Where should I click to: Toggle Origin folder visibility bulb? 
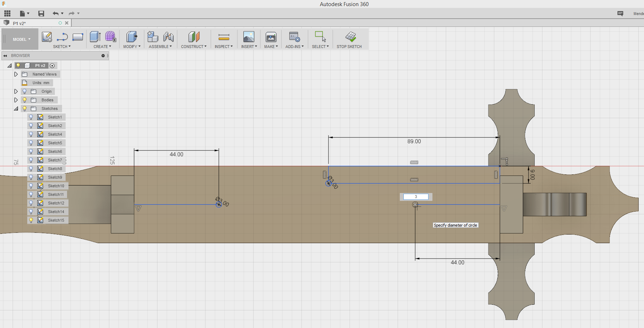(x=25, y=91)
